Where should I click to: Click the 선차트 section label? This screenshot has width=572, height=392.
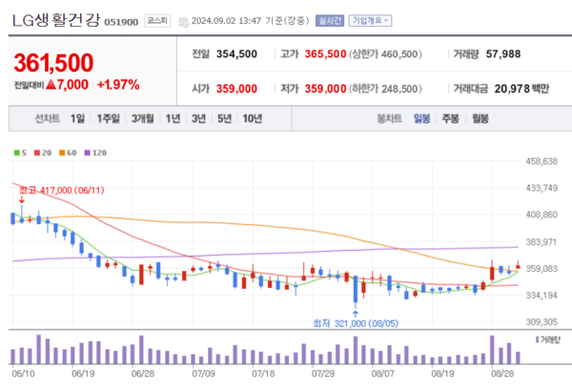click(x=48, y=118)
